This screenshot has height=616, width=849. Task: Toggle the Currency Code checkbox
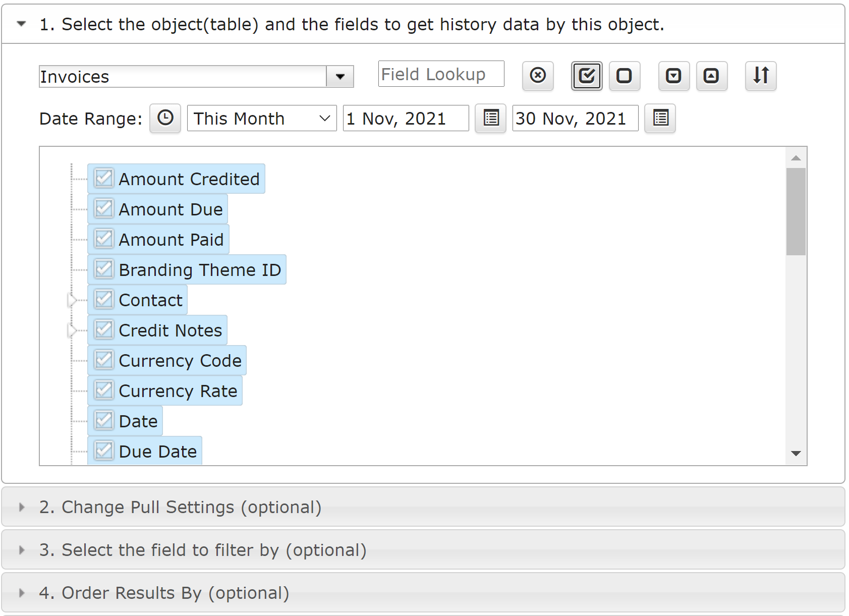(104, 360)
